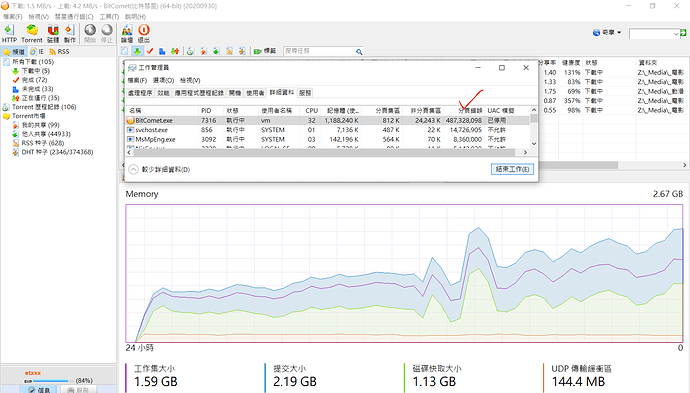Viewport: 690px width, 393px height.
Task: Click the magnifier icon in task search box
Action: point(359,51)
